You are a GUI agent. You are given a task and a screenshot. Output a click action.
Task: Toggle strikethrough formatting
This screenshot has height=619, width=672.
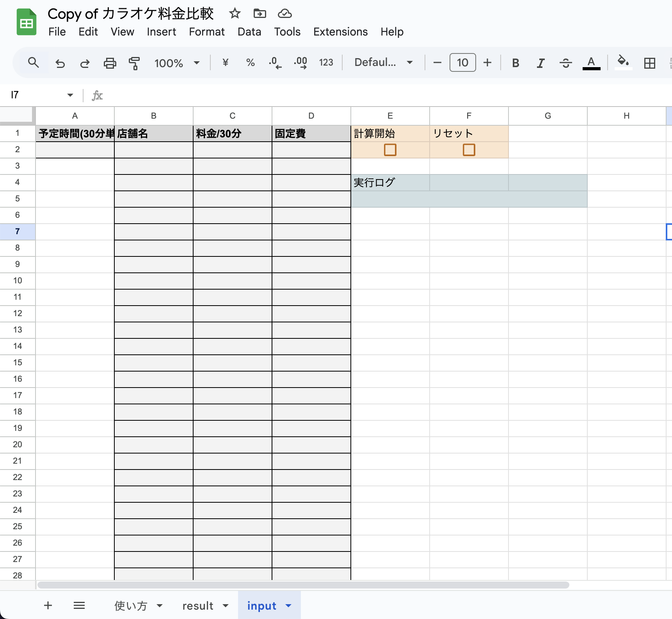[565, 63]
